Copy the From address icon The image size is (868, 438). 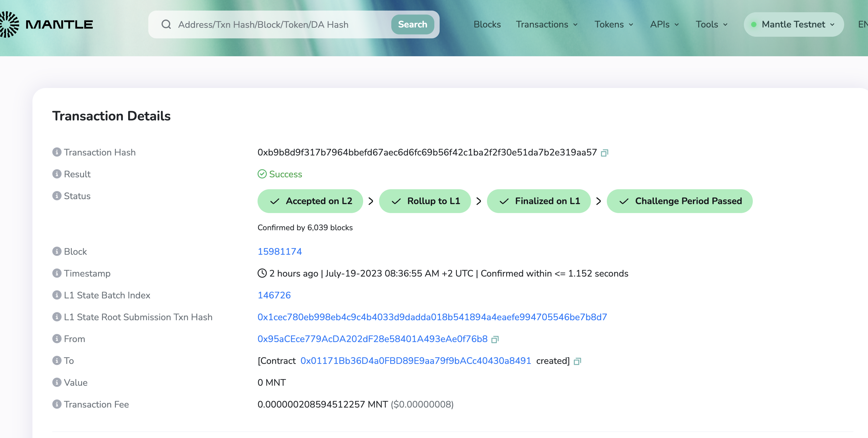click(495, 339)
